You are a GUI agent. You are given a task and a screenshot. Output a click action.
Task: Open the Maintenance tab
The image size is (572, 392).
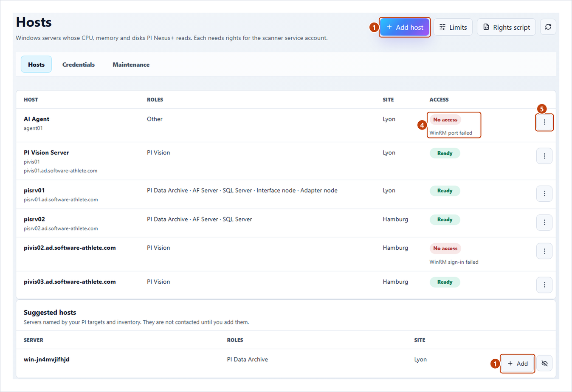pyautogui.click(x=131, y=65)
